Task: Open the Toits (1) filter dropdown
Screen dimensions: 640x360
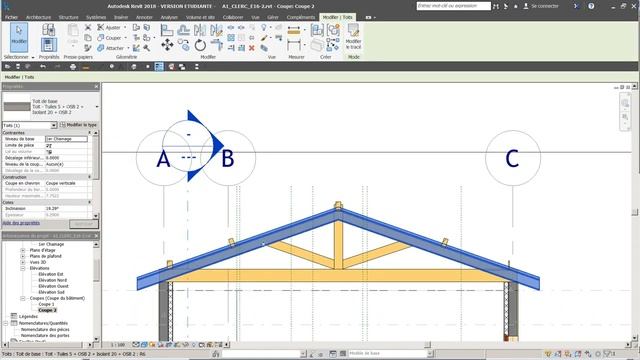Action: [x=53, y=125]
